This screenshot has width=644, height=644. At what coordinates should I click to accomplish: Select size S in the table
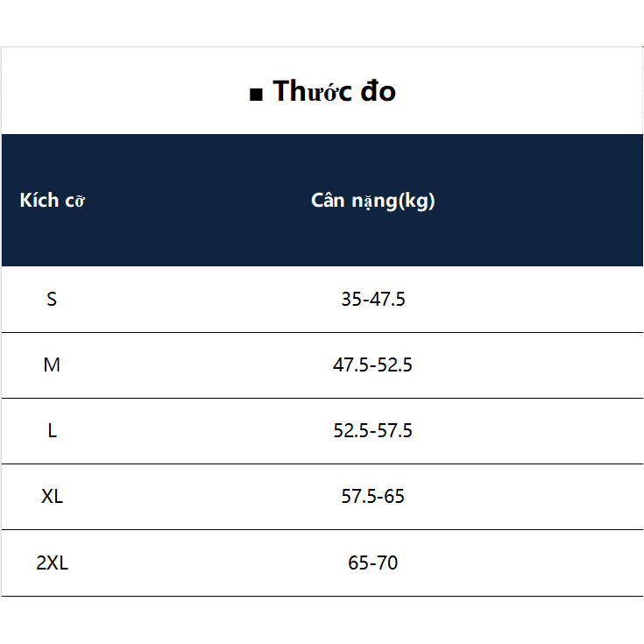tap(52, 300)
